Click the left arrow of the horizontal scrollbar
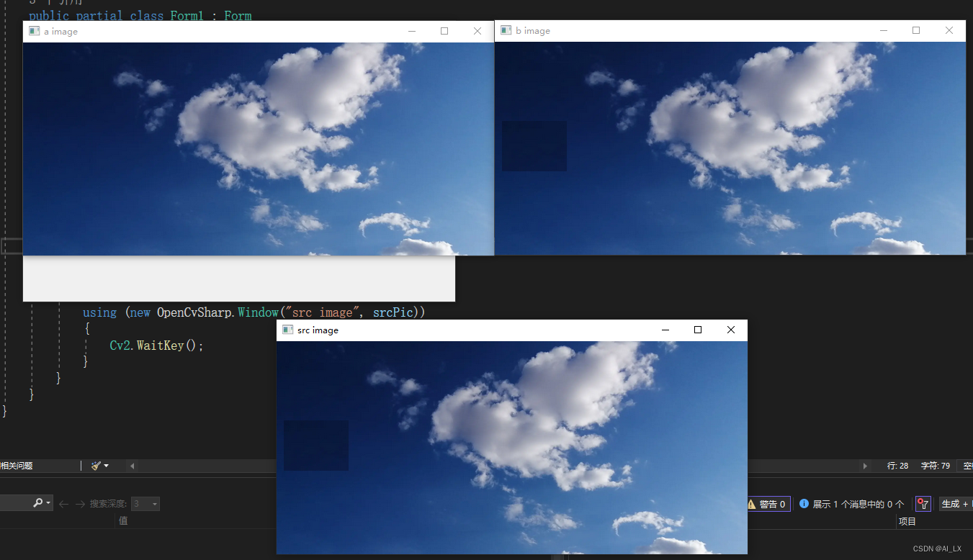This screenshot has height=560, width=973. tap(132, 466)
